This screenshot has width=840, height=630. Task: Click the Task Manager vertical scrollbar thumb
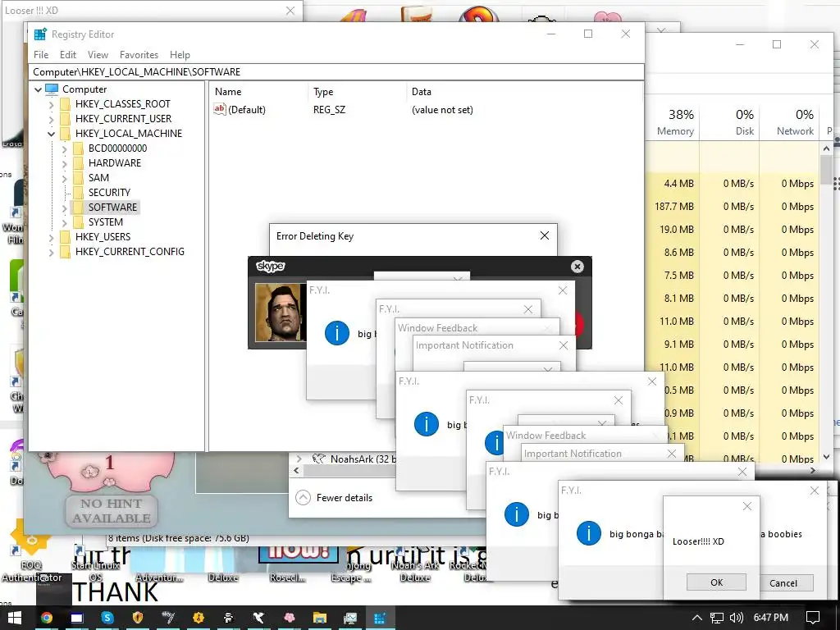(x=826, y=169)
